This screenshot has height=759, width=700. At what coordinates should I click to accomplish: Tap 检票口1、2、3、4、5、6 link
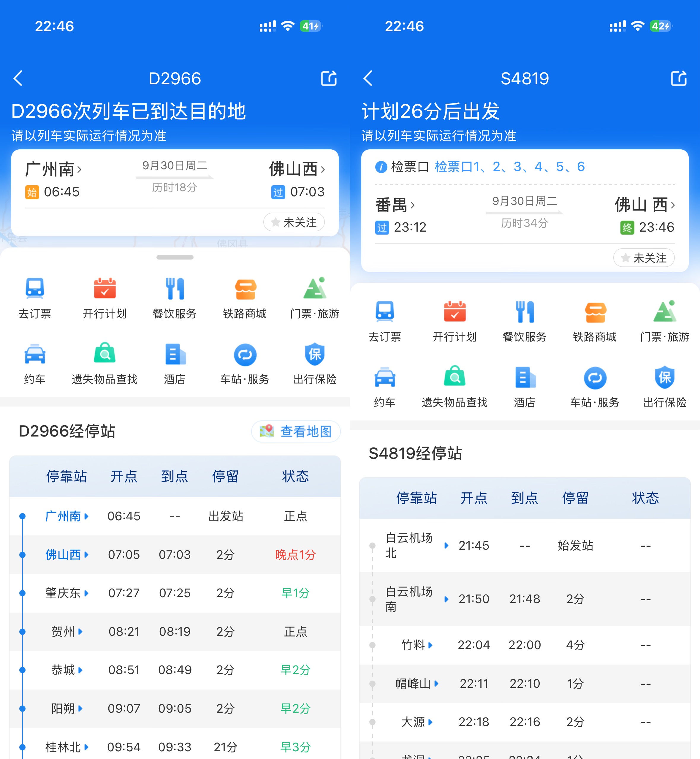509,167
